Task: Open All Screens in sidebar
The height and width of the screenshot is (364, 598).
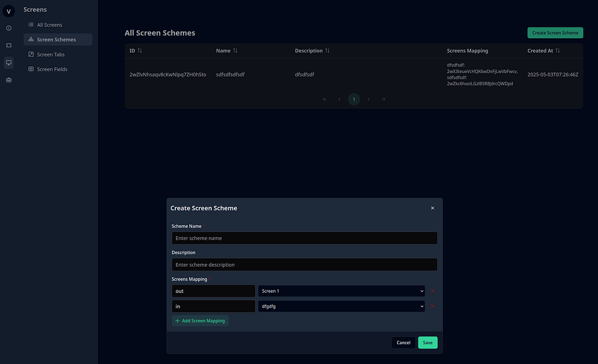Action: 49,25
